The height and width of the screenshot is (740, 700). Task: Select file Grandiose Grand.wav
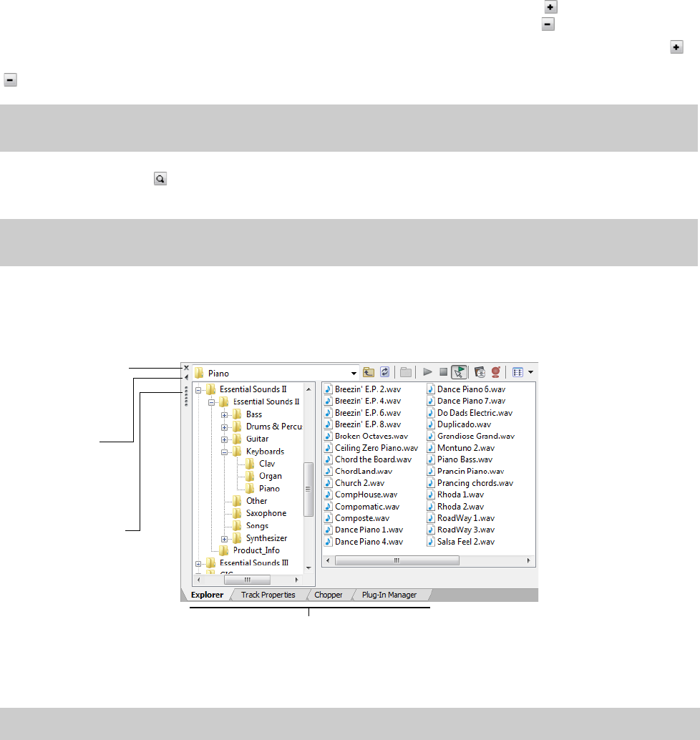[x=471, y=436]
